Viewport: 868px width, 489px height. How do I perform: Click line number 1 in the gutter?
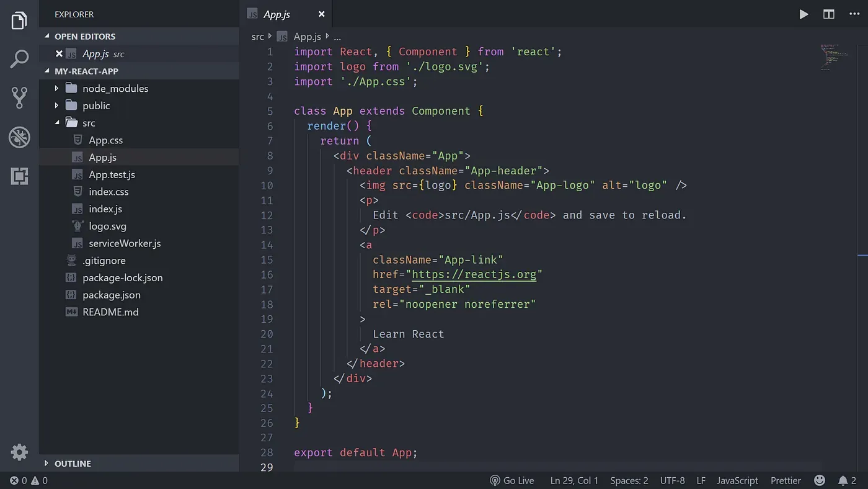tap(270, 52)
